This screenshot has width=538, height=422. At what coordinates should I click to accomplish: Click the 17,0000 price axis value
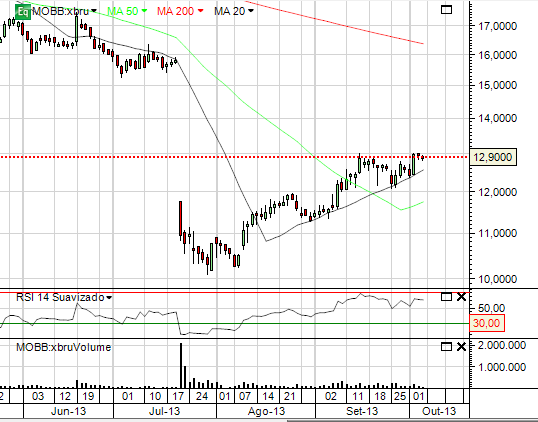point(497,26)
